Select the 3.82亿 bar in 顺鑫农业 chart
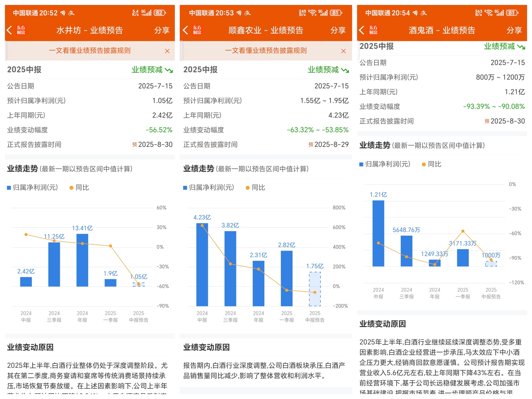 pos(230,269)
